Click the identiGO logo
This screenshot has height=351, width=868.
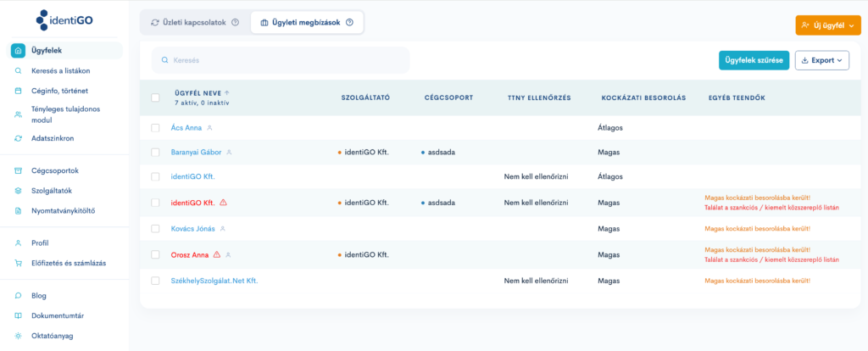click(x=64, y=20)
